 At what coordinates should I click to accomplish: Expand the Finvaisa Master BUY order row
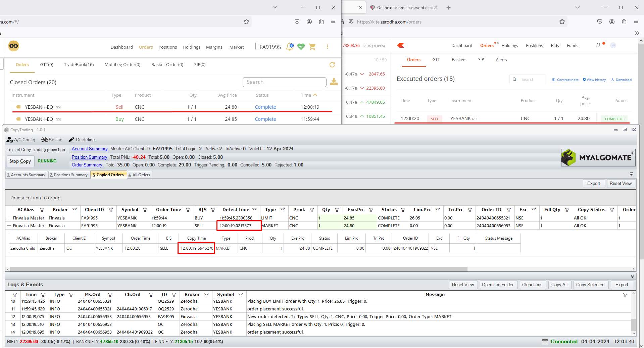pos(9,218)
